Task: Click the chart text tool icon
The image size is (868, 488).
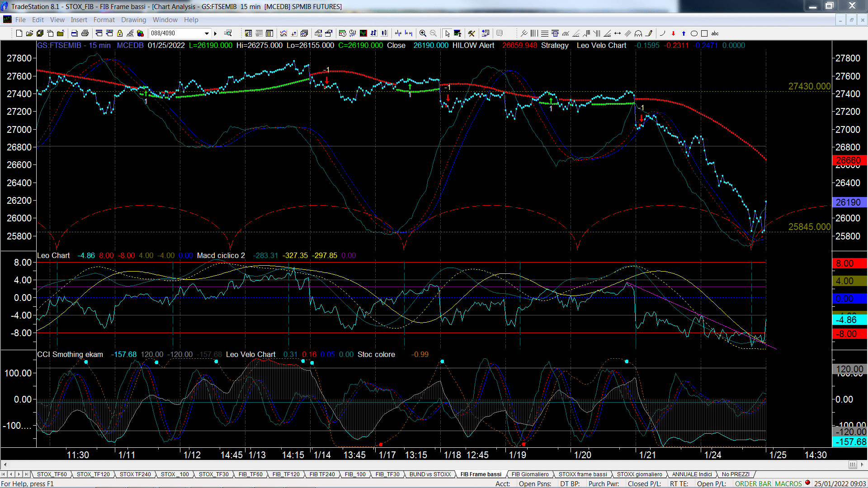Action: (458, 33)
